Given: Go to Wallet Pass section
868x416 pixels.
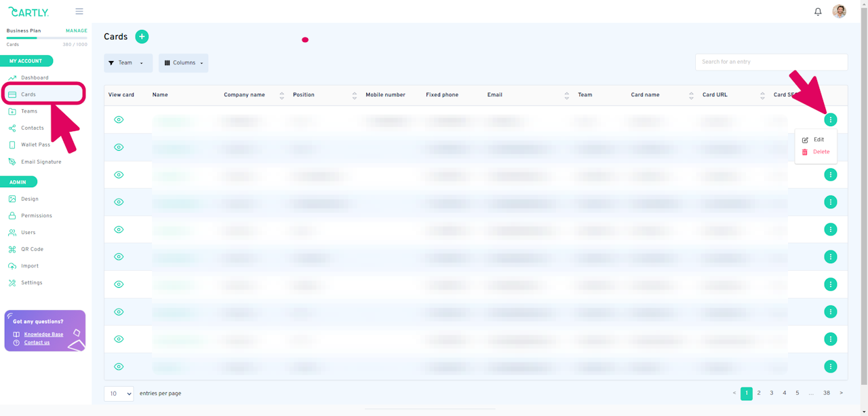Looking at the screenshot, I should [x=35, y=145].
